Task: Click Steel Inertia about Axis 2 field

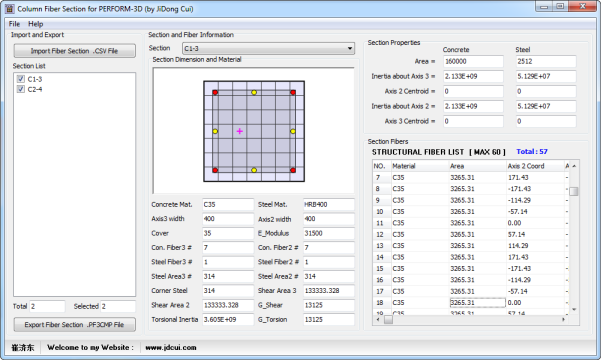Action: point(546,106)
